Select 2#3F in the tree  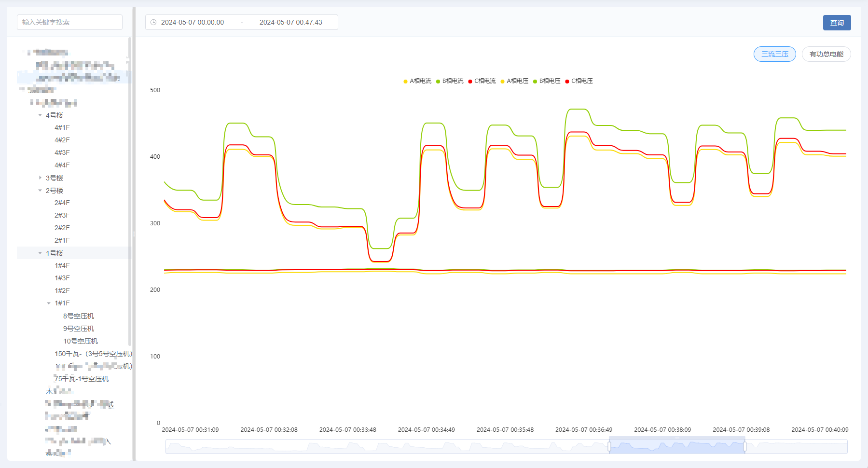[x=62, y=216]
